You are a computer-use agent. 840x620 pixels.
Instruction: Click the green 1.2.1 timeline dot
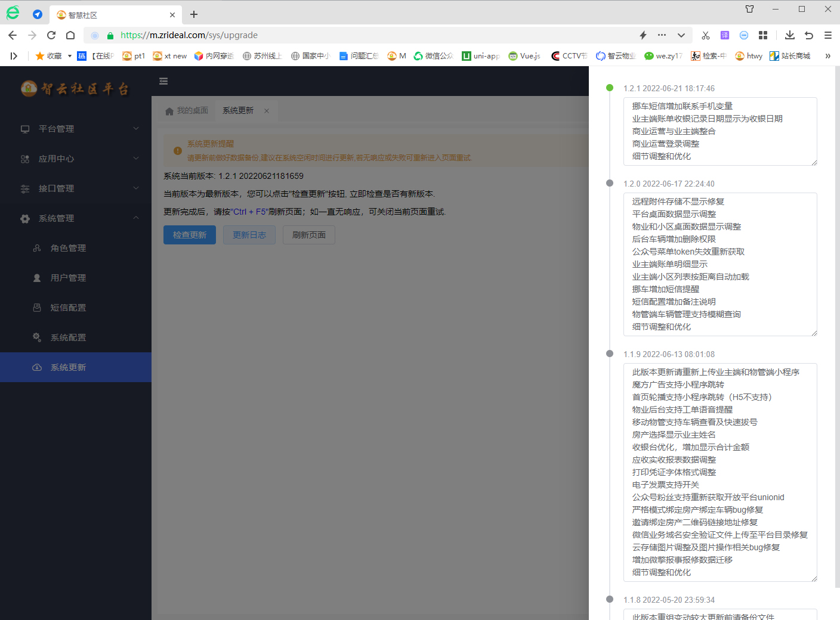pos(610,88)
